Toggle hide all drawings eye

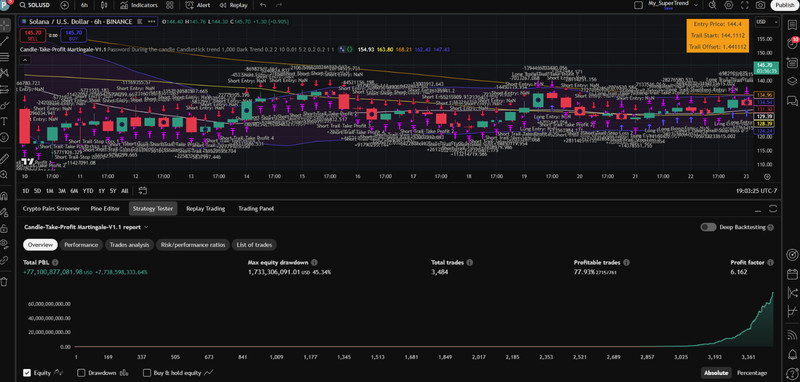pos(5,243)
